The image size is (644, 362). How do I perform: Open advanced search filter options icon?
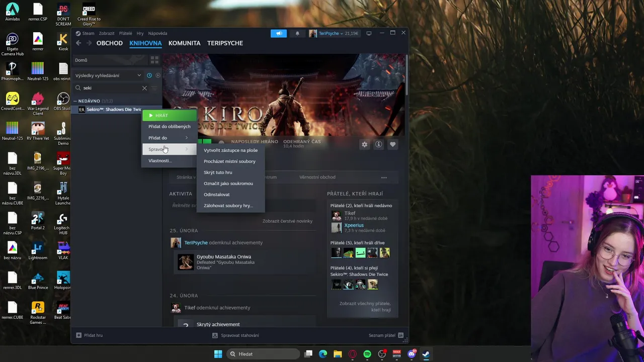(x=154, y=88)
